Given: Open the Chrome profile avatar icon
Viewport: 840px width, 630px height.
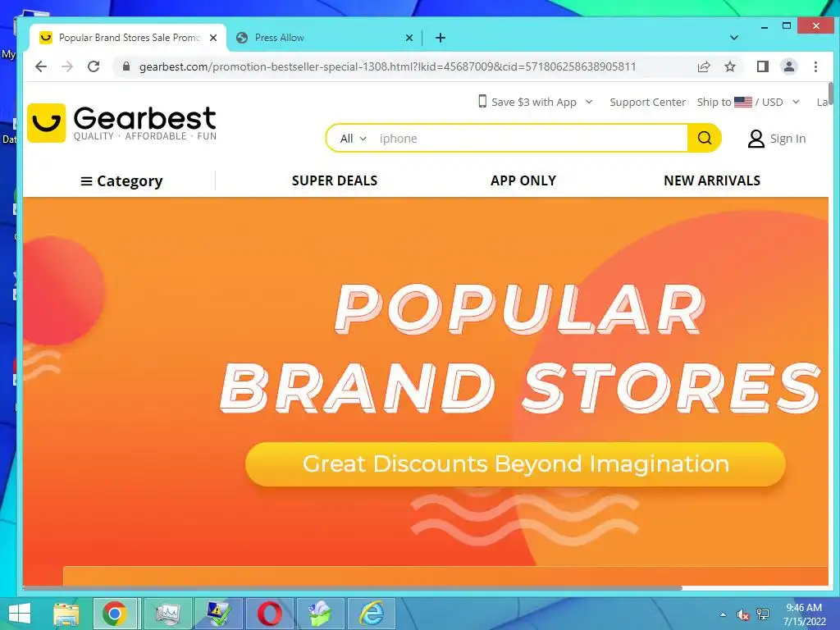Looking at the screenshot, I should 788,66.
